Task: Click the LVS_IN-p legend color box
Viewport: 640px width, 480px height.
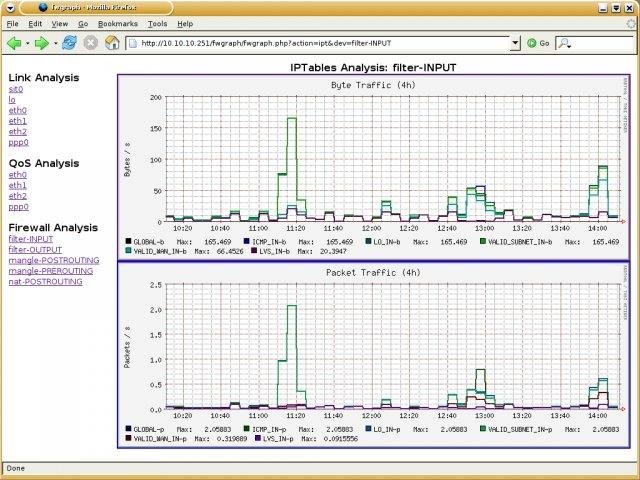Action: pos(258,438)
